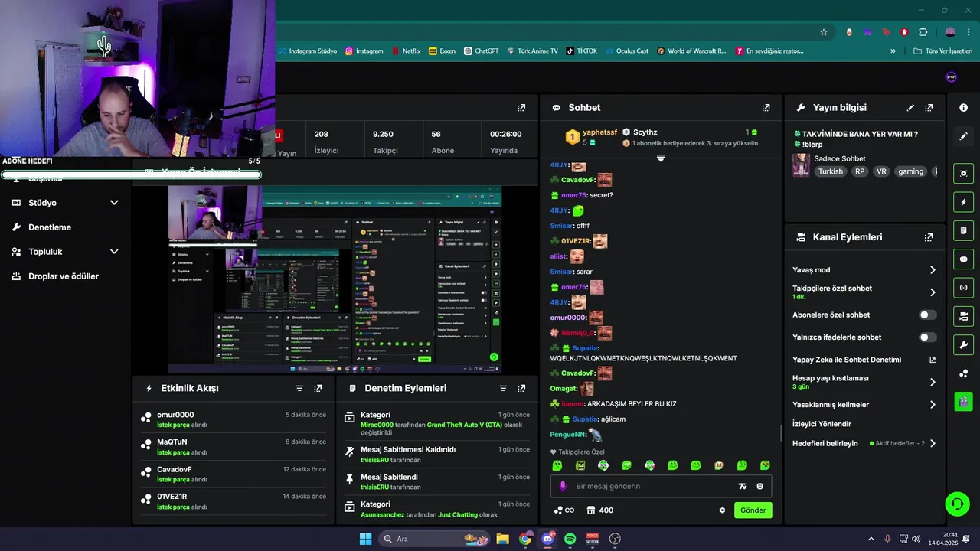Open the emoji picker in message box
The image size is (980, 551).
759,486
